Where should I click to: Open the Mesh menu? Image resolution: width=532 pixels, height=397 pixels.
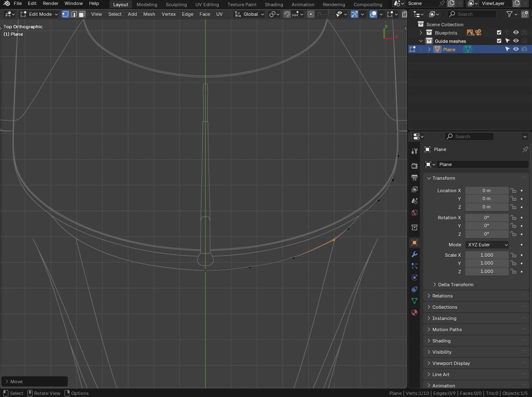coord(149,14)
